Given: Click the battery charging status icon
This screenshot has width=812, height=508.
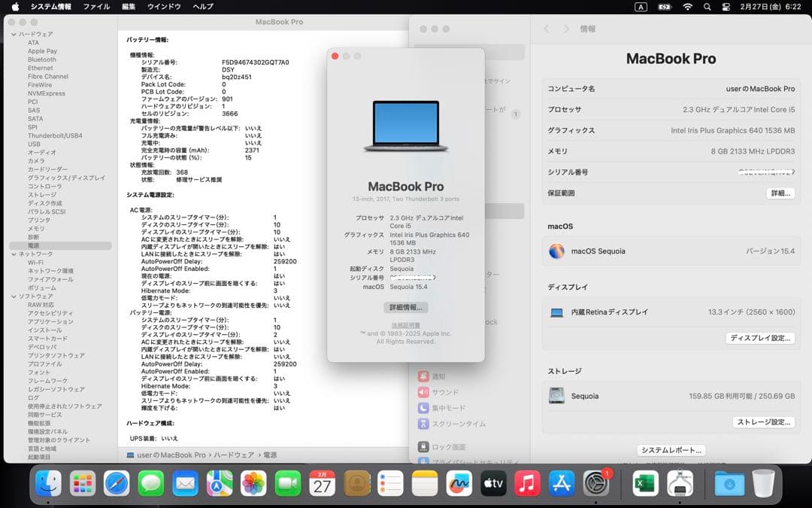Looking at the screenshot, I should [x=665, y=7].
